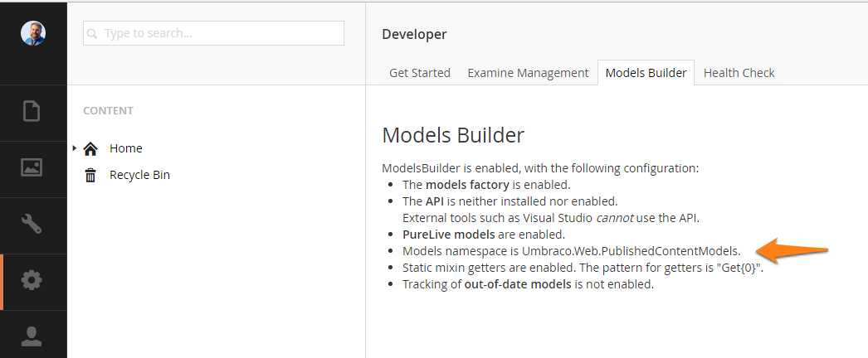This screenshot has width=868, height=358.
Task: Switch to the Health Check tab
Action: [x=739, y=73]
